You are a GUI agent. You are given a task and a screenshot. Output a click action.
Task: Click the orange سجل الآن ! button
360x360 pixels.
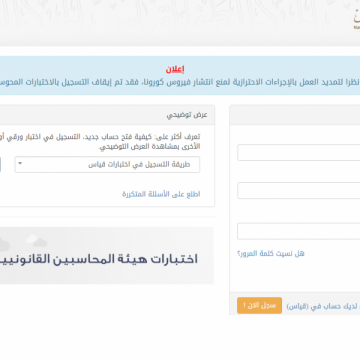pos(259,306)
